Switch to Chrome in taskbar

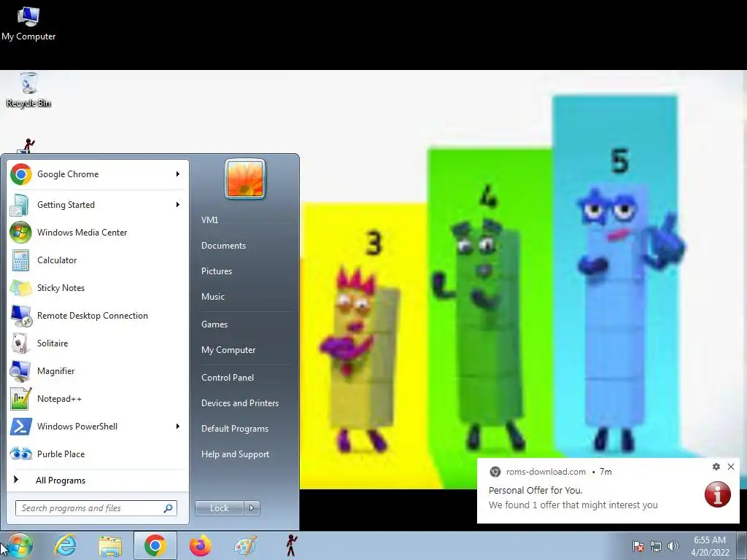(155, 545)
